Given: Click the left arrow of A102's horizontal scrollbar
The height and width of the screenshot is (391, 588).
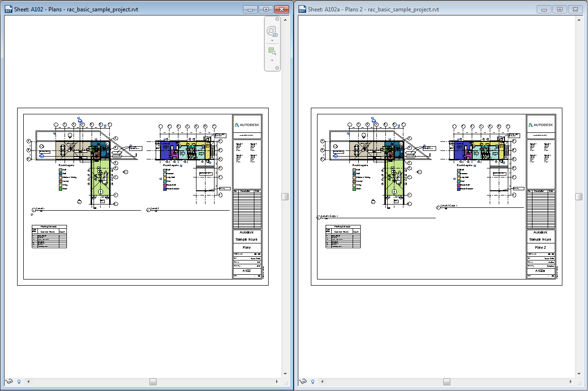Looking at the screenshot, I should [28, 382].
